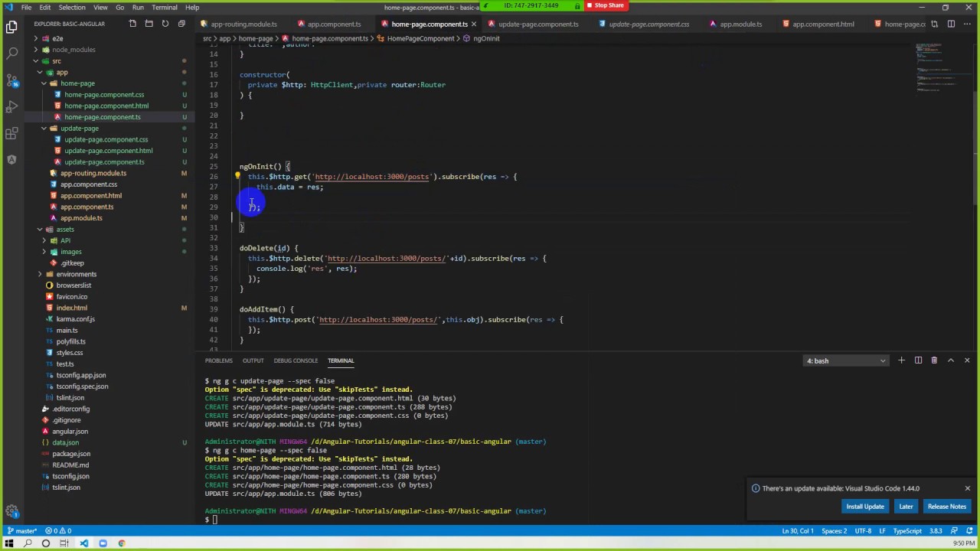Switch to the Problems panel tab
This screenshot has height=551, width=980.
pos(218,360)
